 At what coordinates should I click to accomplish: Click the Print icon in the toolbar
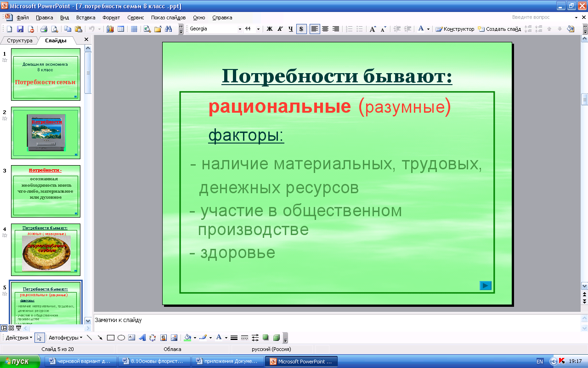pos(45,29)
